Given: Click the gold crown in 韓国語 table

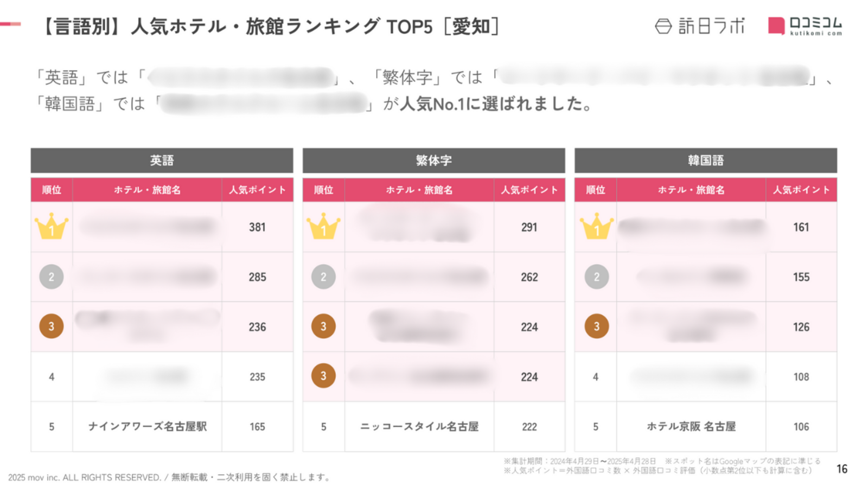Looking at the screenshot, I should [x=596, y=226].
